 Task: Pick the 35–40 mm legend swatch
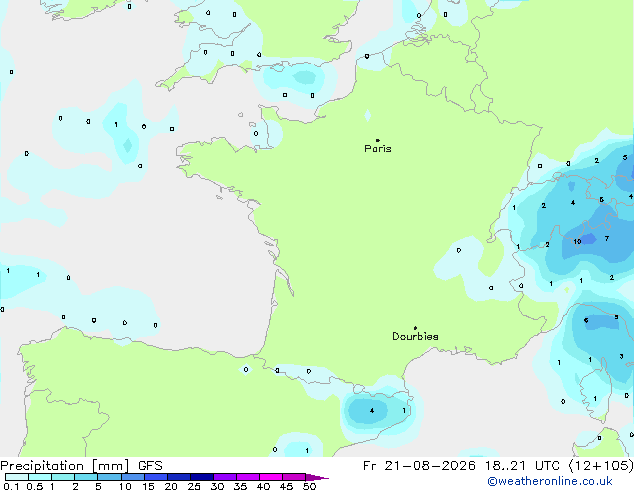coord(247,477)
